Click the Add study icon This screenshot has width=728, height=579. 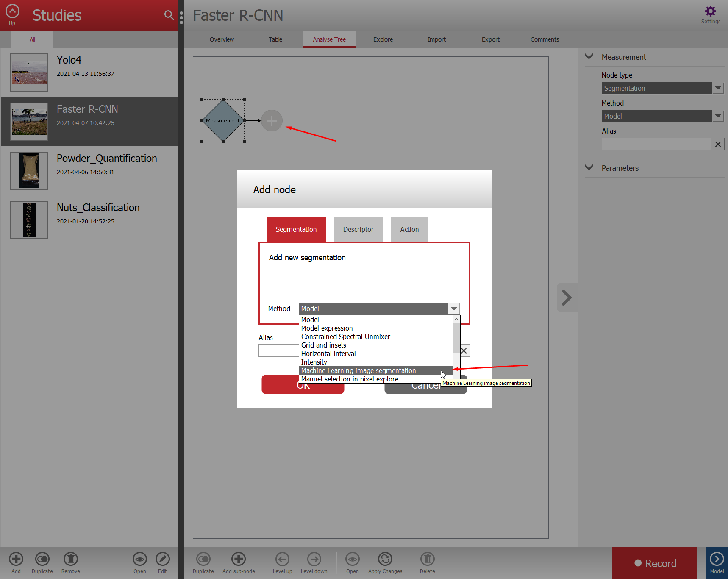(16, 559)
